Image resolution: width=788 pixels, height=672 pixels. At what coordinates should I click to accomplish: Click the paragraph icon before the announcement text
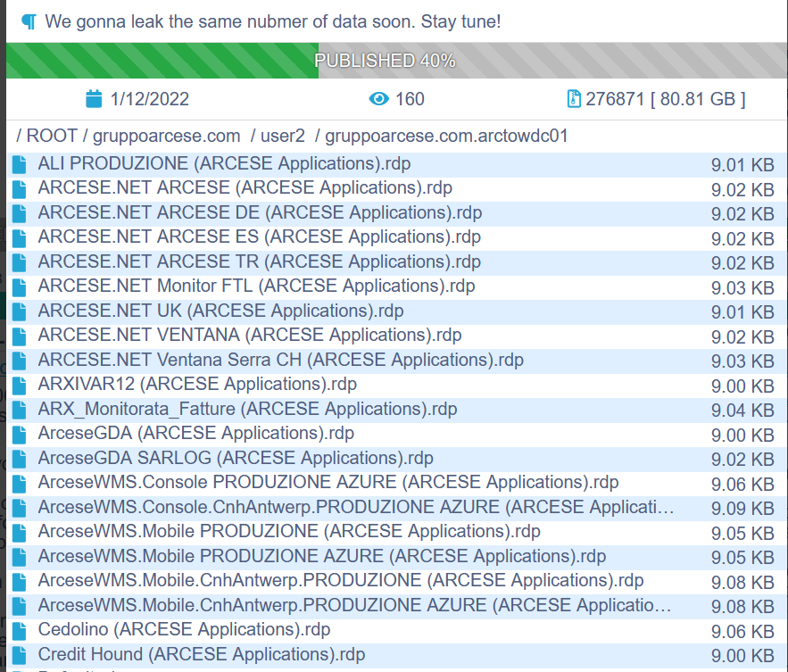point(29,21)
